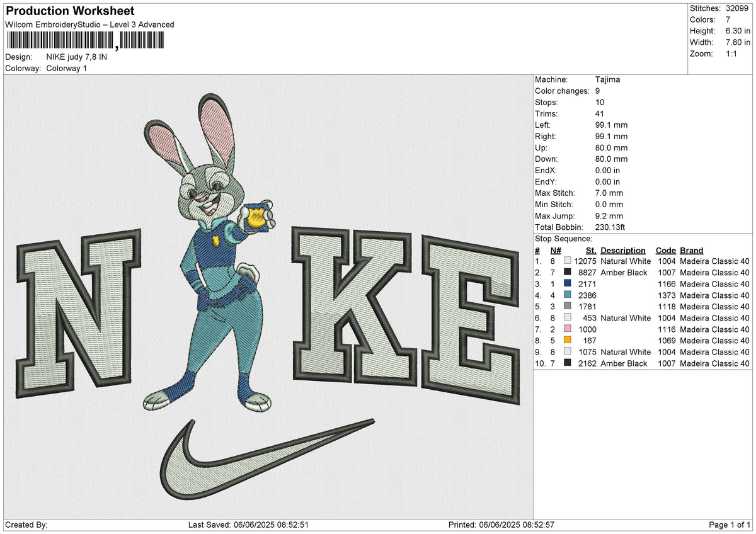Click stitch count '2386' in stop row 4

587,295
